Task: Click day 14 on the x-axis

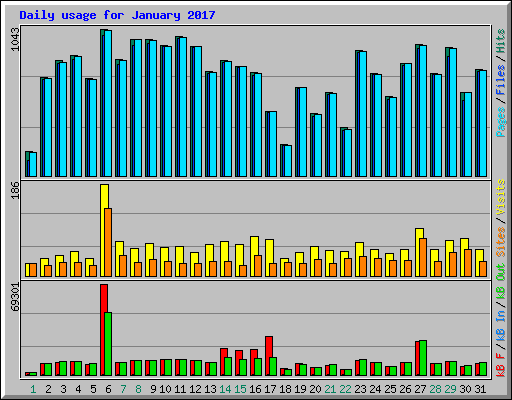Action: coord(225,389)
